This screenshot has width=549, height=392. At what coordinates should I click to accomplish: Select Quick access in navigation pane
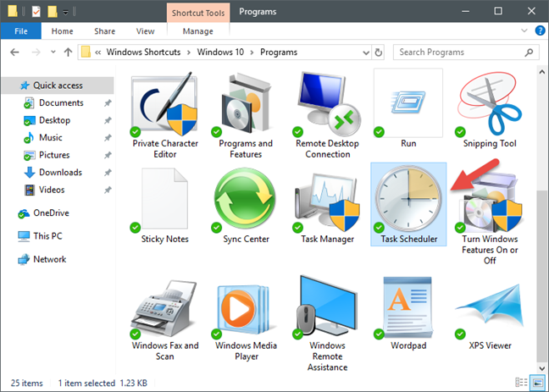(x=58, y=86)
